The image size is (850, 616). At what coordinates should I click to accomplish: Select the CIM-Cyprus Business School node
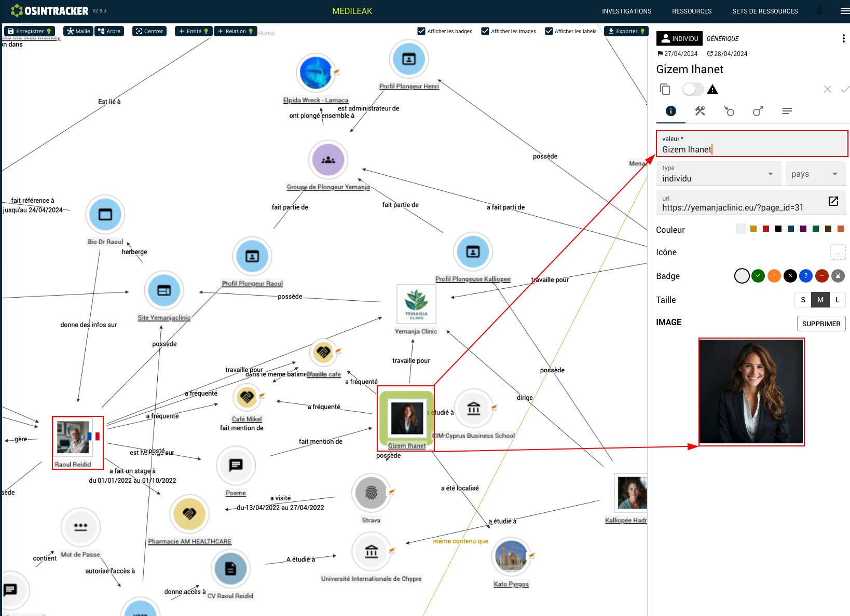tap(473, 409)
